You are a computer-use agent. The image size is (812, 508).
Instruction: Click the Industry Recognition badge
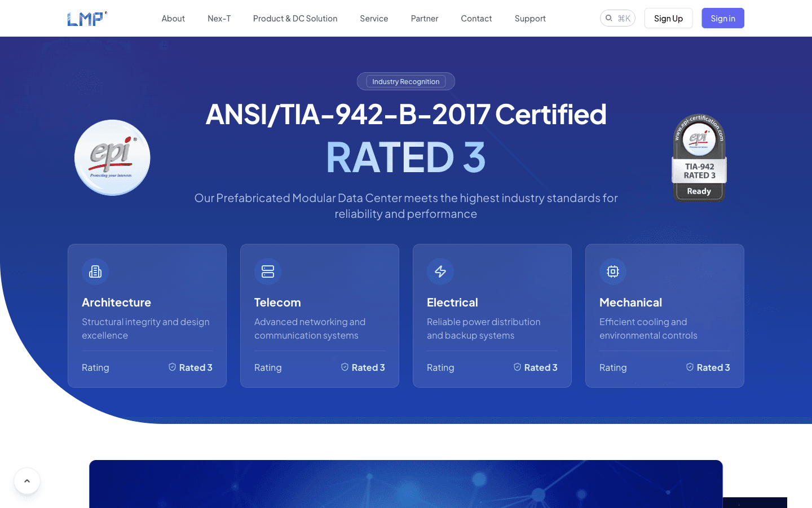pos(406,81)
